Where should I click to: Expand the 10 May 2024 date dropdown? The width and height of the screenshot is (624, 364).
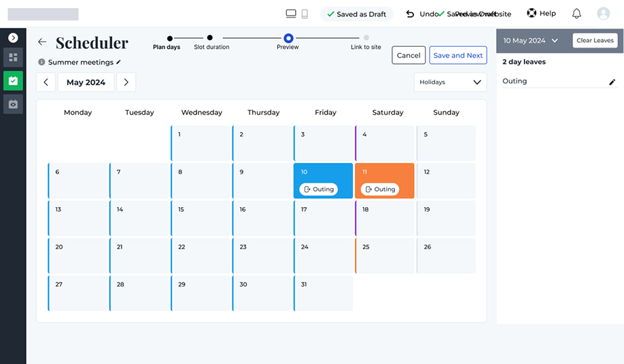pos(530,41)
